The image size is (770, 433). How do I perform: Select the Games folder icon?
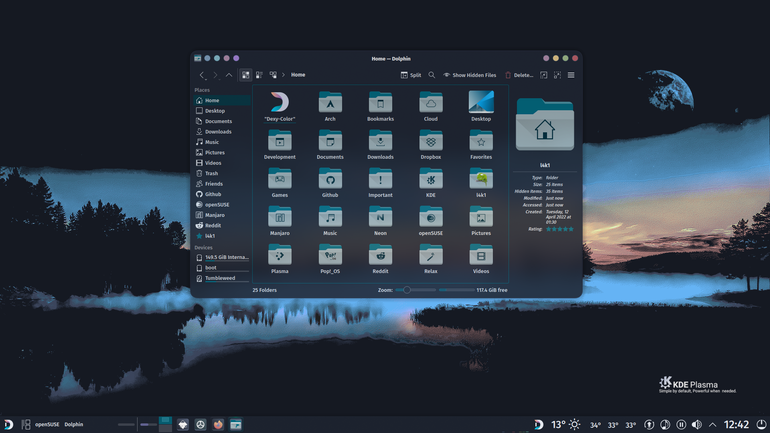point(280,179)
